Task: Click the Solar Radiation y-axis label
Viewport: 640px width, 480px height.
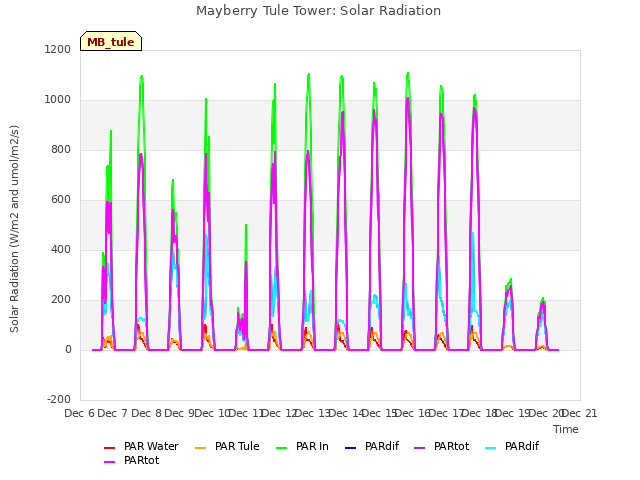Action: 14,229
